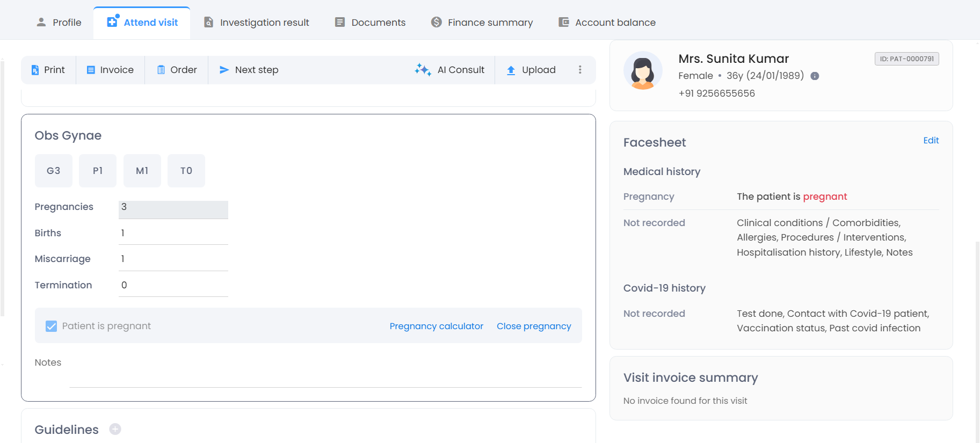This screenshot has width=980, height=443.
Task: Click the plus icon next to Guidelines
Action: [x=115, y=429]
